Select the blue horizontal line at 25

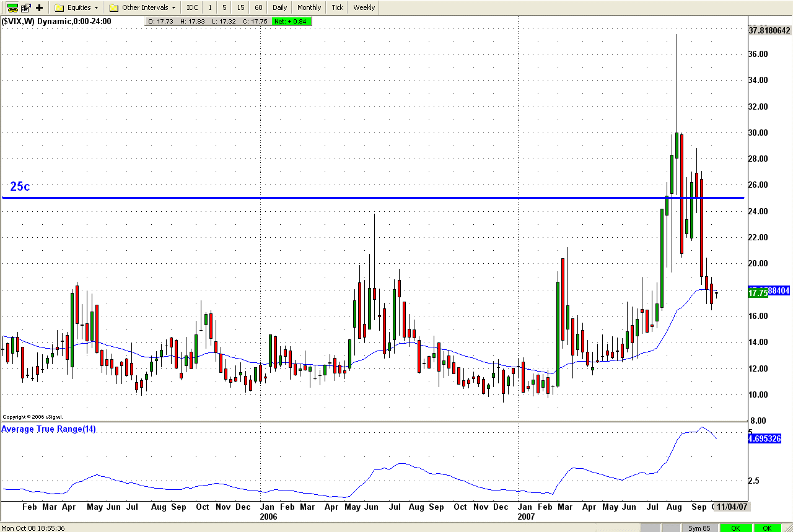(374, 198)
